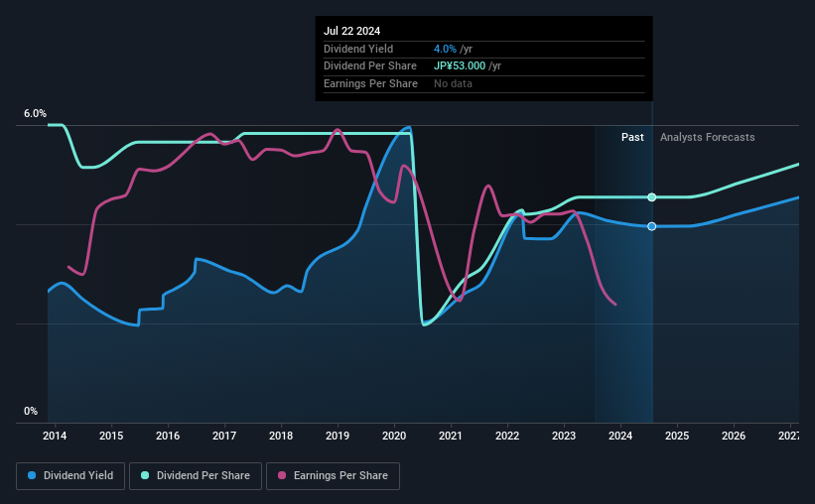Click the 2016 x-axis label
Screen dimensions: 815x504
point(168,436)
